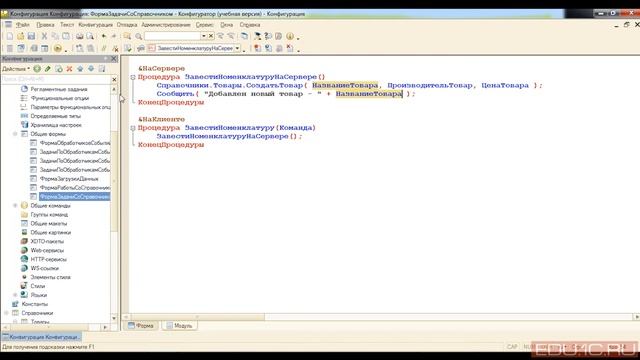
Task: Open the Сервис menu
Action: click(x=204, y=25)
